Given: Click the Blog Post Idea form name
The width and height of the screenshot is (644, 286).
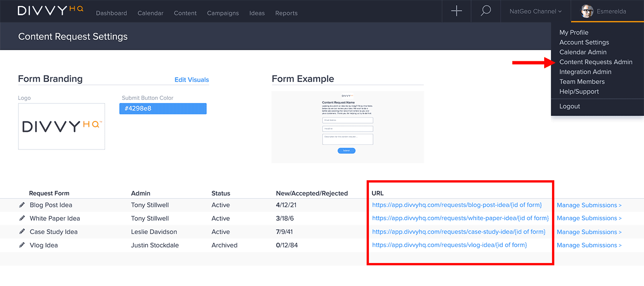Looking at the screenshot, I should tap(51, 205).
